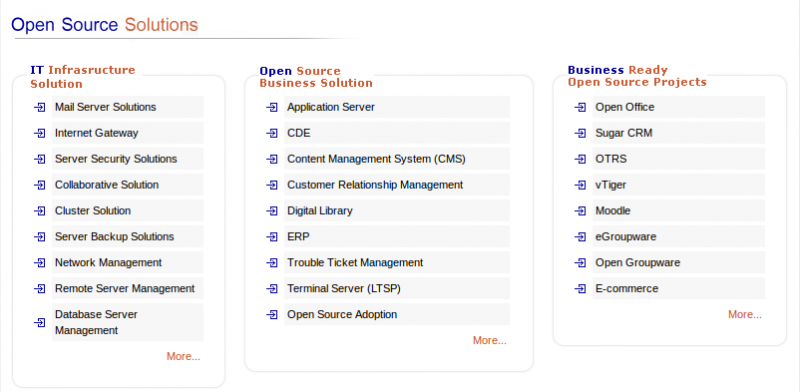Click the arrow icon beside Content Management System
The width and height of the screenshot is (800, 392).
[272, 159]
